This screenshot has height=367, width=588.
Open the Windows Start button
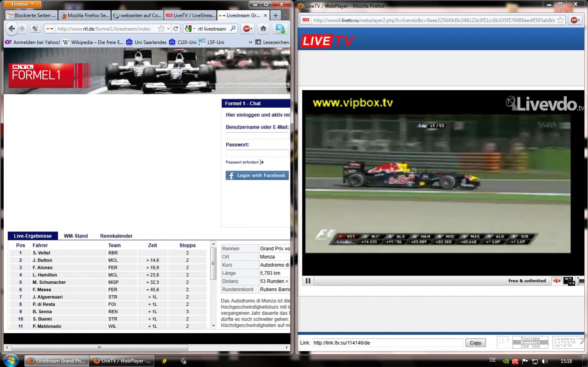pos(11,360)
